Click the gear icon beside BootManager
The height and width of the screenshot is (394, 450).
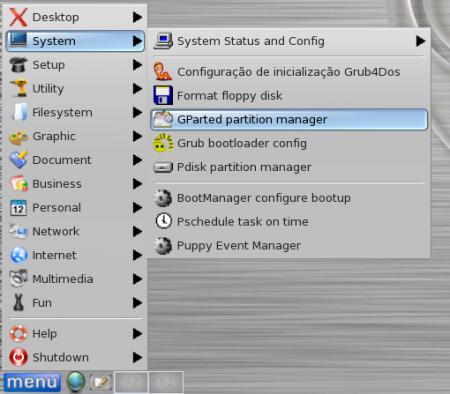pos(163,198)
